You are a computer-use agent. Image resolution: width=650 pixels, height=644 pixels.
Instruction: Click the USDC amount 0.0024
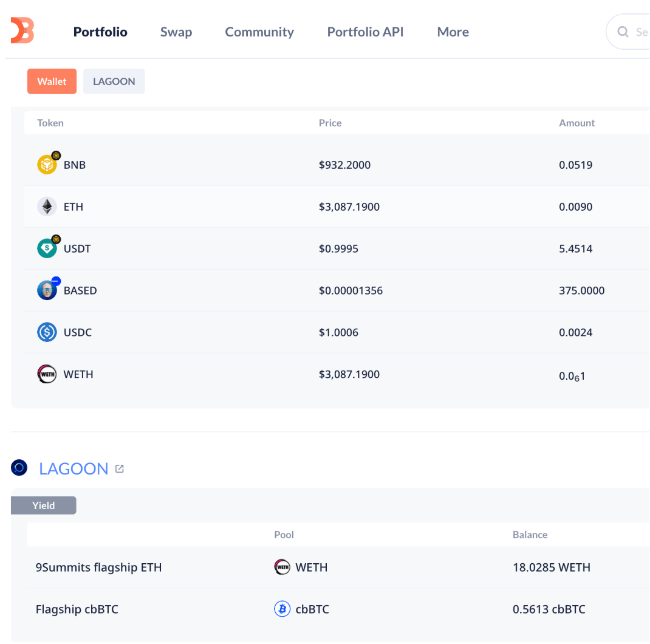(575, 332)
